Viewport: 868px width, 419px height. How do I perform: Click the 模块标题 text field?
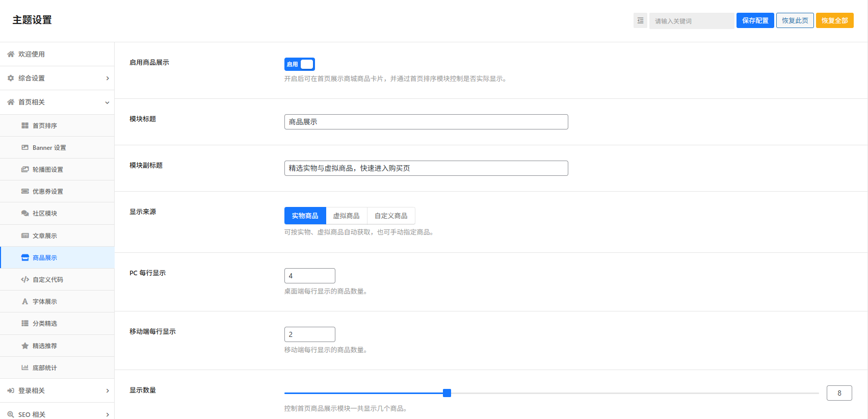(x=426, y=122)
